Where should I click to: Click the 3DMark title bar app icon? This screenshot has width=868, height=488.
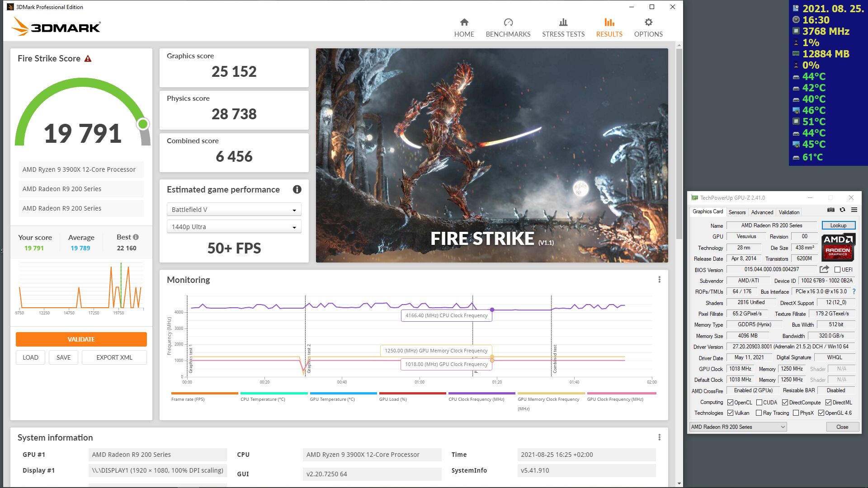click(x=10, y=7)
